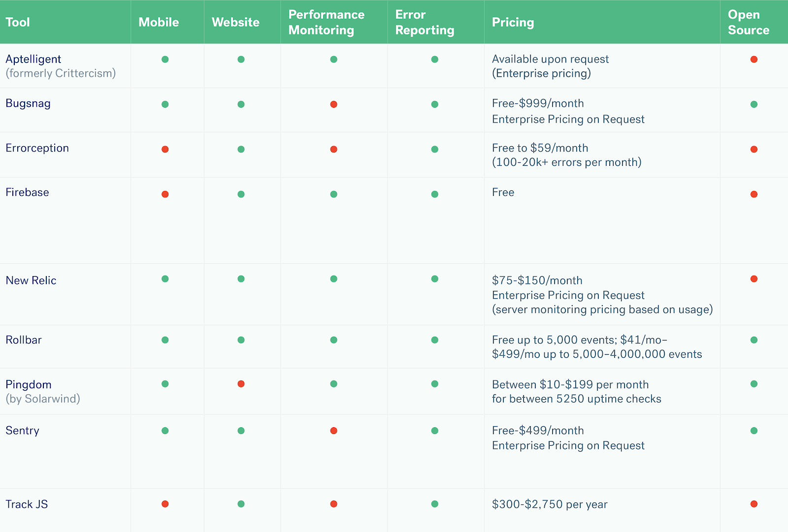Open the Rollbar tool link

23,340
